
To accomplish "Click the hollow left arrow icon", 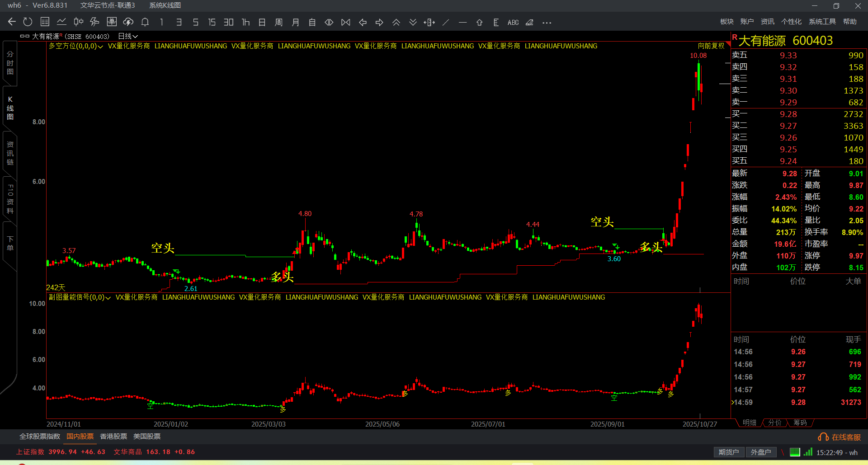I will point(363,22).
